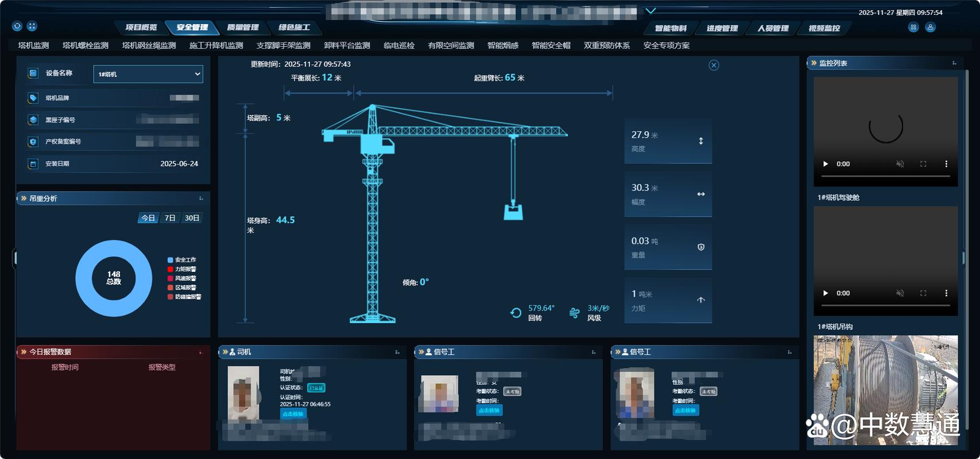The image size is (980, 459).
Task: Open the user profile icon
Action: [x=931, y=27]
